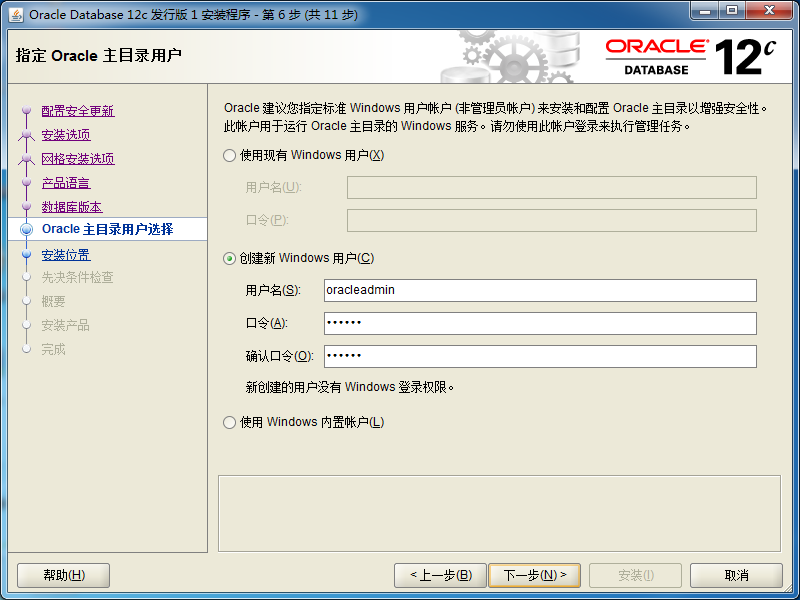Viewport: 800px width, 600px height.
Task: Go back with 上一步(B) button
Action: (x=440, y=576)
